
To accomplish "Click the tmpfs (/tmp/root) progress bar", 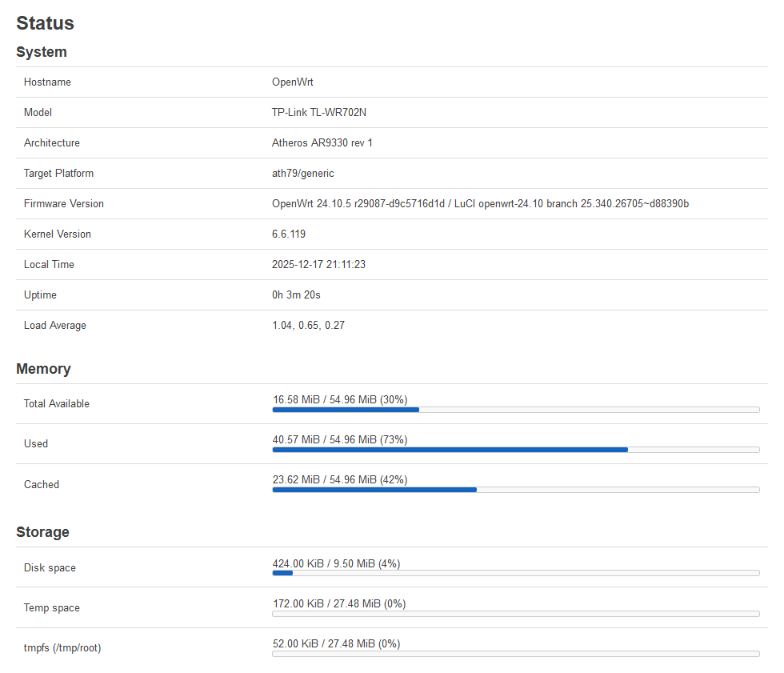I will (515, 654).
